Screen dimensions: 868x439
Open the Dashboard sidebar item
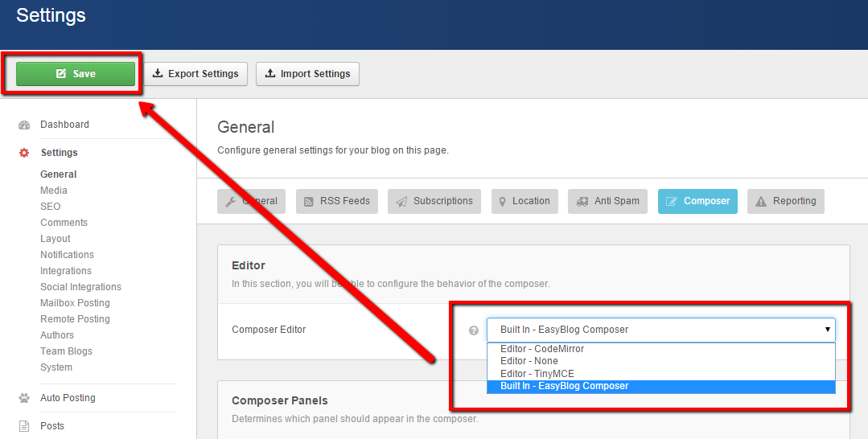pos(64,125)
